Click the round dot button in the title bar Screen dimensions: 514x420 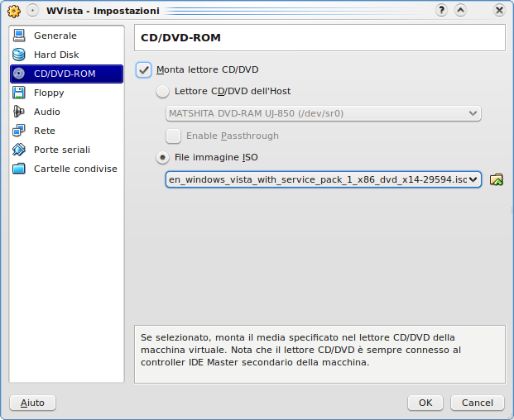[x=32, y=11]
